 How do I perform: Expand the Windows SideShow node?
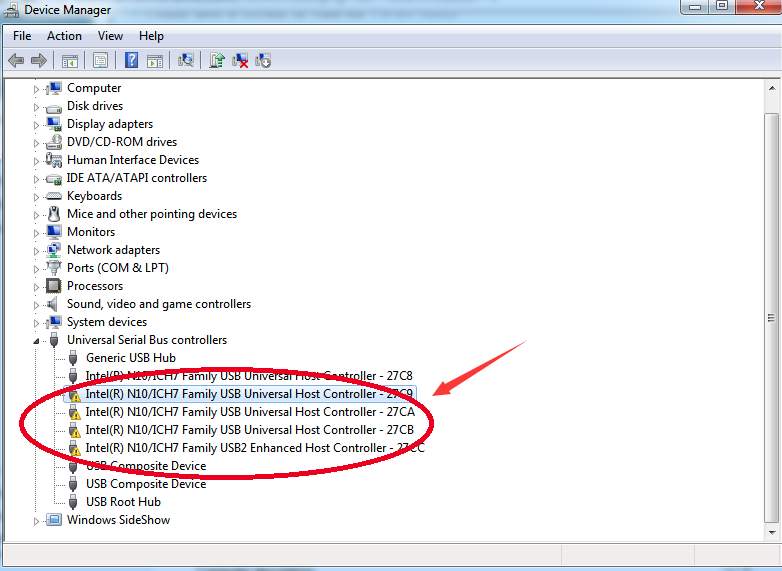pyautogui.click(x=38, y=520)
